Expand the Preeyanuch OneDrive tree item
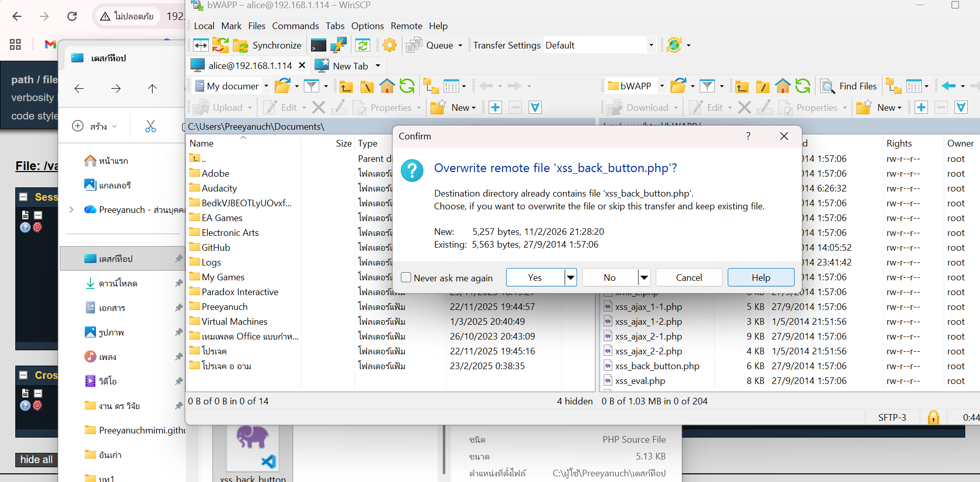Viewport: 980px width, 482px height. pos(71,209)
